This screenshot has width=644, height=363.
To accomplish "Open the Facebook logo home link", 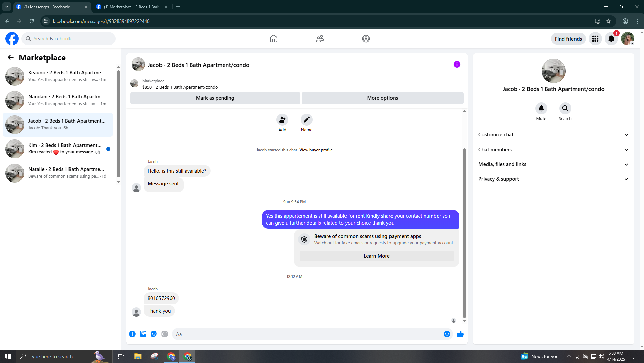I will (x=12, y=39).
